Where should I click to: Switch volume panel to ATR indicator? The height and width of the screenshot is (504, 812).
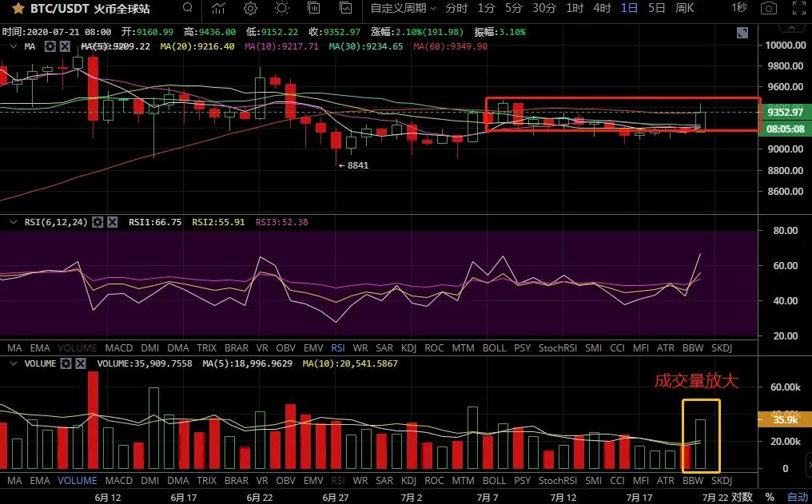tap(666, 480)
